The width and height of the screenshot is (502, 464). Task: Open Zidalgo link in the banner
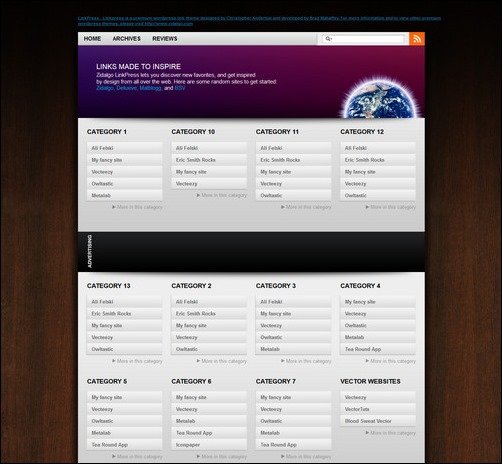click(x=105, y=88)
